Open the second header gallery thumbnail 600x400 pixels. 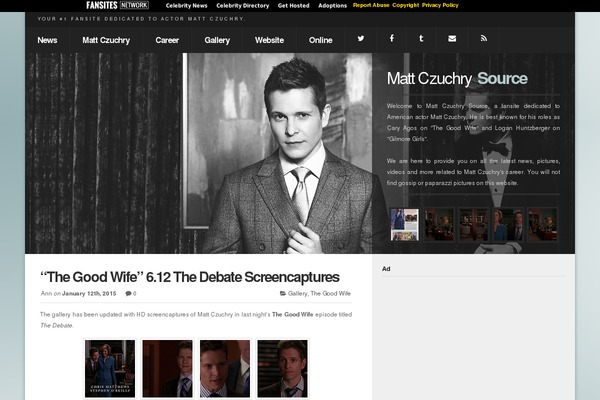[439, 225]
